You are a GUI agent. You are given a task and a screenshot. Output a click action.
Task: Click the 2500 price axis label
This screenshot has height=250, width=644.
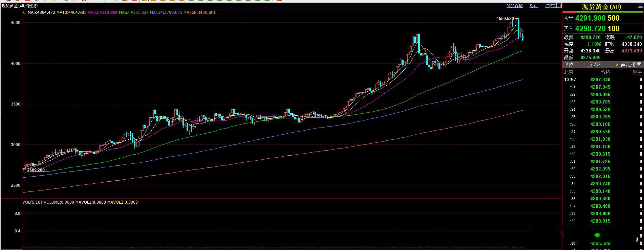point(16,185)
